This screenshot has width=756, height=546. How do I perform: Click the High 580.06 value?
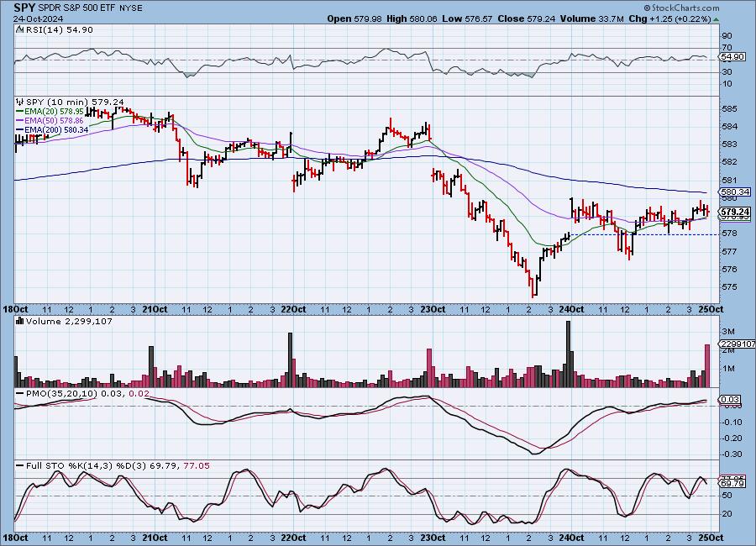[x=412, y=18]
